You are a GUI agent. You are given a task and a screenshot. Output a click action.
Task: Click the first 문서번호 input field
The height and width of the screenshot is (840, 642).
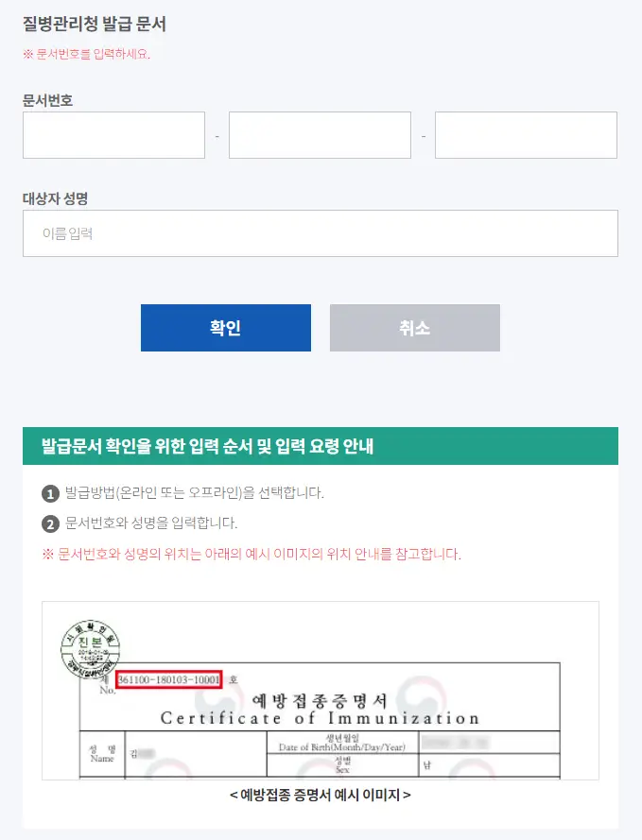click(x=113, y=134)
